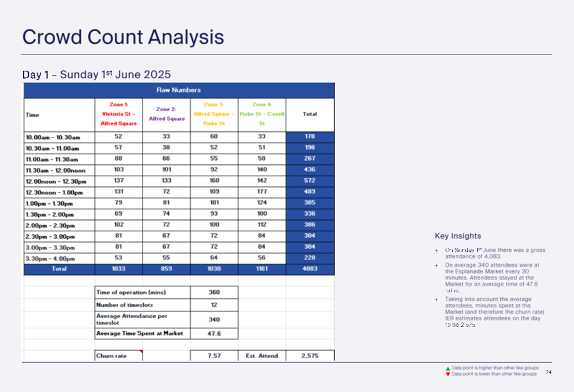Select the Time column header cell
This screenshot has height=392, width=574.
[59, 115]
